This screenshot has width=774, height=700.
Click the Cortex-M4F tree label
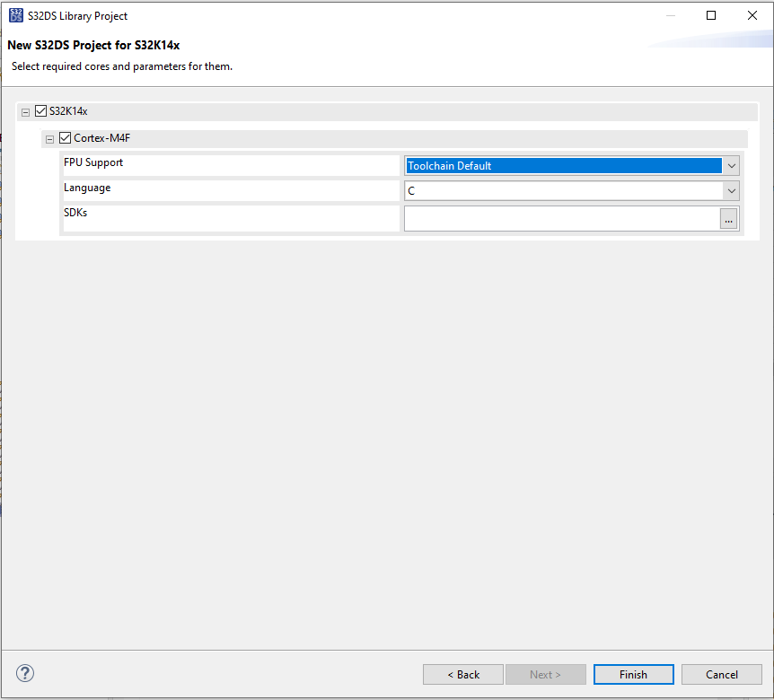coord(101,138)
